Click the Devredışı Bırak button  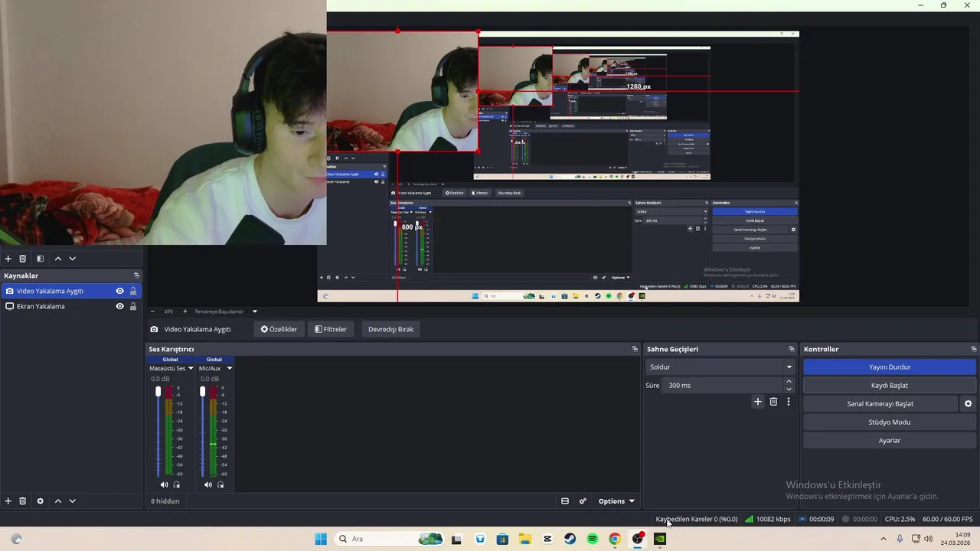pos(390,329)
